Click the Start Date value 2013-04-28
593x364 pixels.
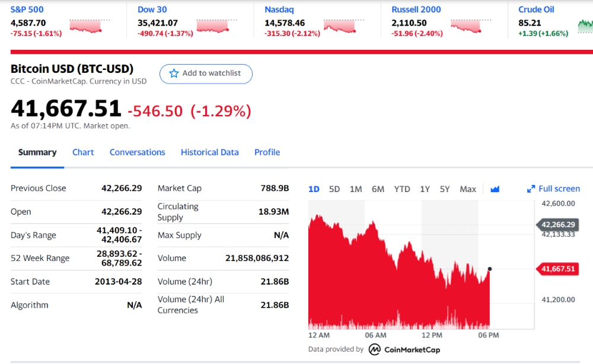pos(119,282)
